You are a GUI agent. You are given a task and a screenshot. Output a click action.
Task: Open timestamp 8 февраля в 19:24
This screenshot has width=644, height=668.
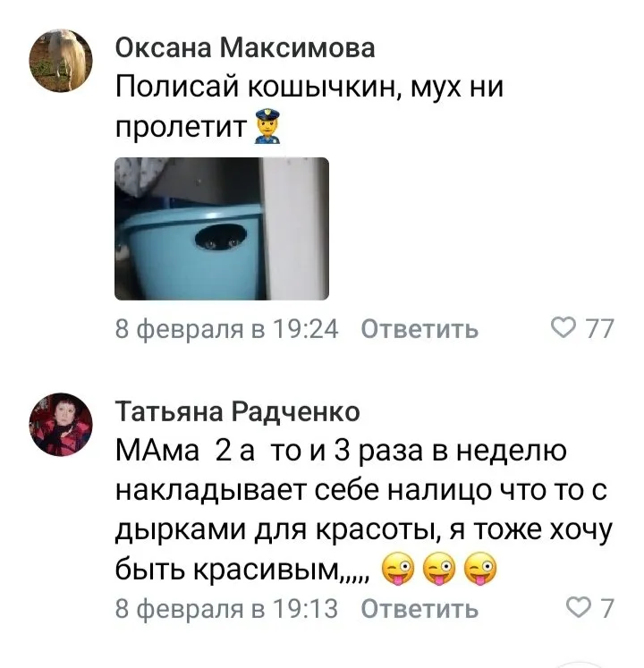point(227,329)
